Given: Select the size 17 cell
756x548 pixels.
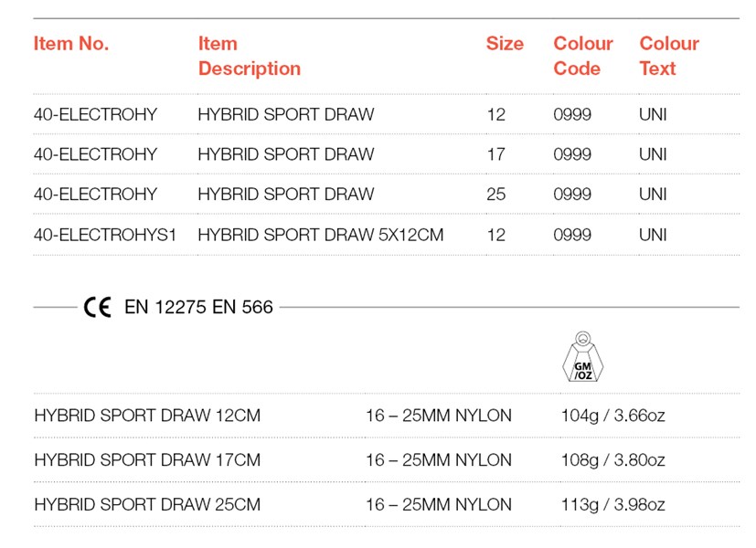Looking at the screenshot, I should click(496, 154).
